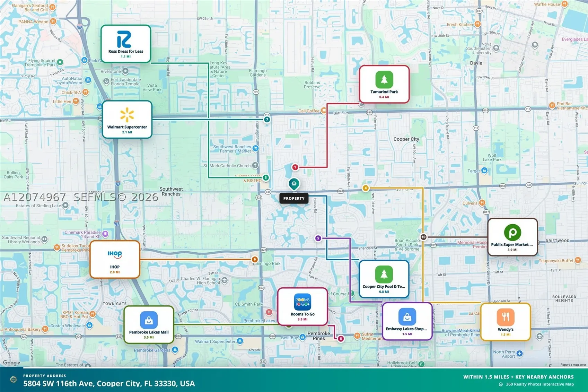Open the Southwest Ranches Farmer's Market pin
The height and width of the screenshot is (392, 588).
click(x=256, y=149)
